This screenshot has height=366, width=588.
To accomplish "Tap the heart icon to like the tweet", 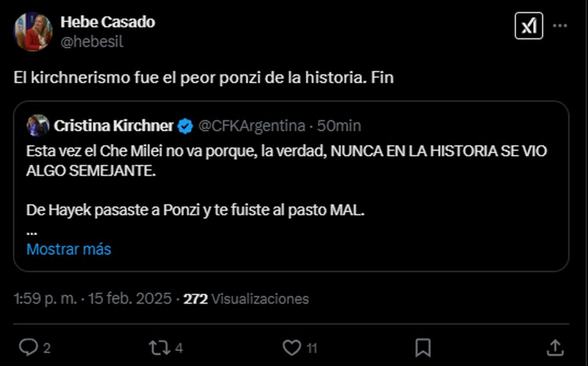I will click(291, 347).
